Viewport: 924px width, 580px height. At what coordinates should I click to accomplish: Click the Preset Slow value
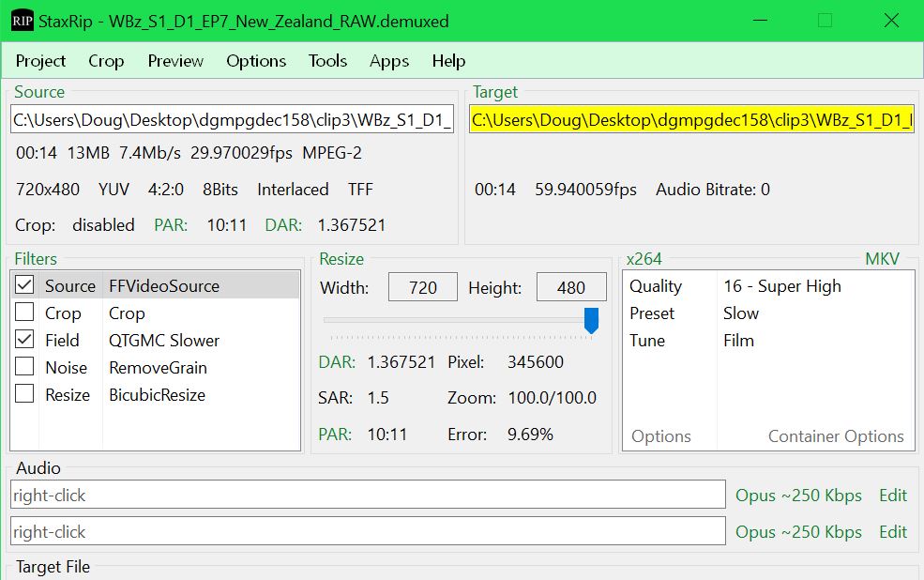coord(741,313)
